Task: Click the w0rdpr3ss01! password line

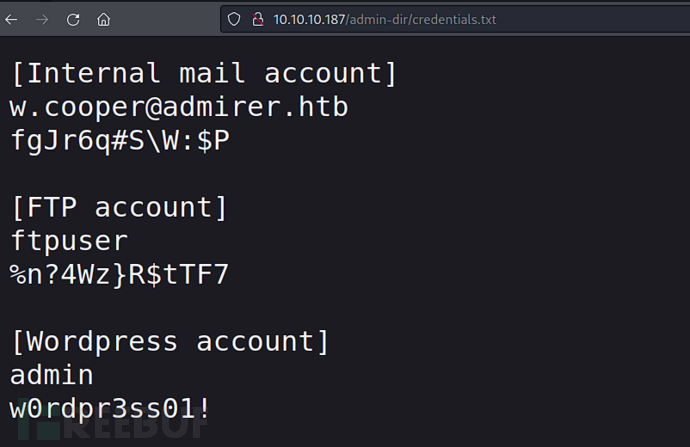Action: (110, 409)
